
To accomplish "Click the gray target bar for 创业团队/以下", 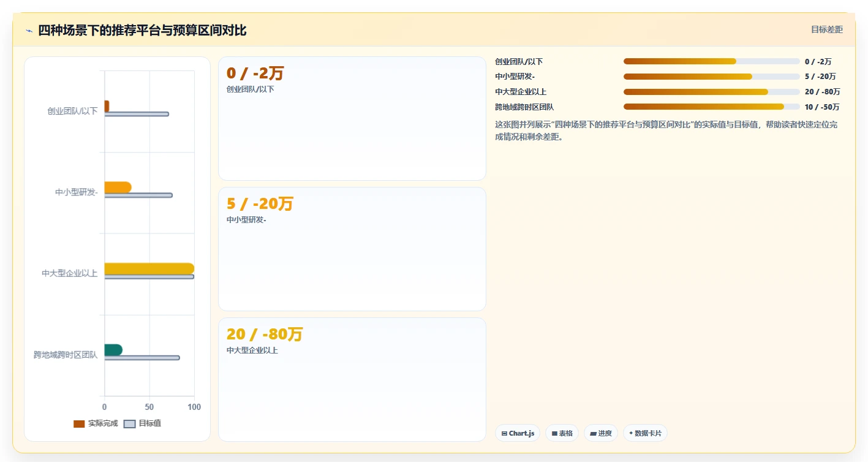I will pyautogui.click(x=137, y=114).
